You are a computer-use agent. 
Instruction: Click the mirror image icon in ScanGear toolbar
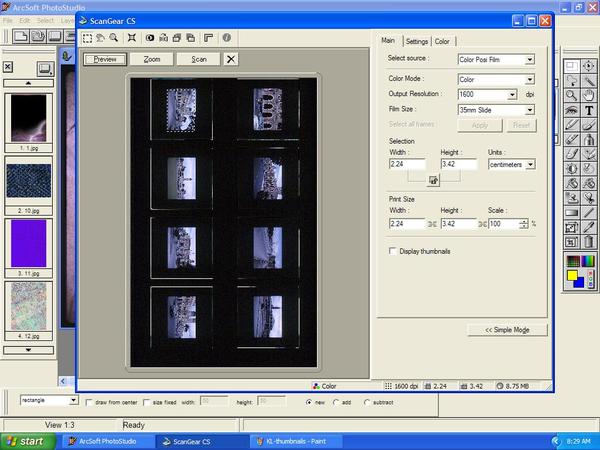point(163,38)
